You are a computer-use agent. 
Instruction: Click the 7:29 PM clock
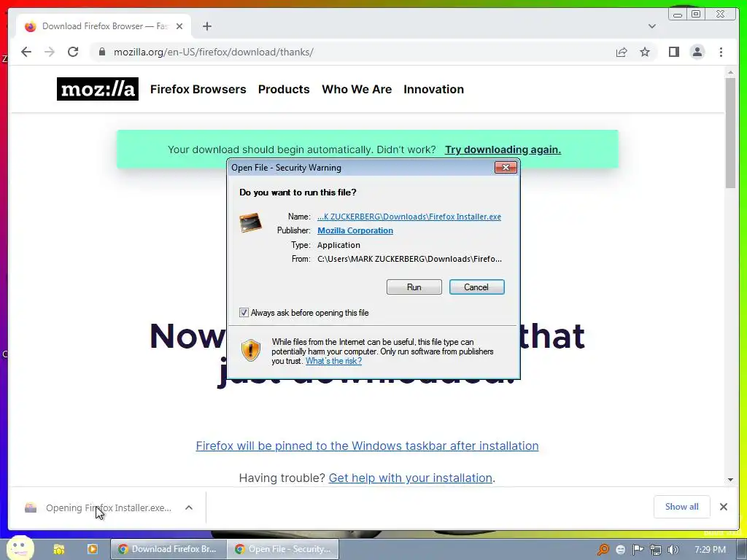(x=711, y=550)
